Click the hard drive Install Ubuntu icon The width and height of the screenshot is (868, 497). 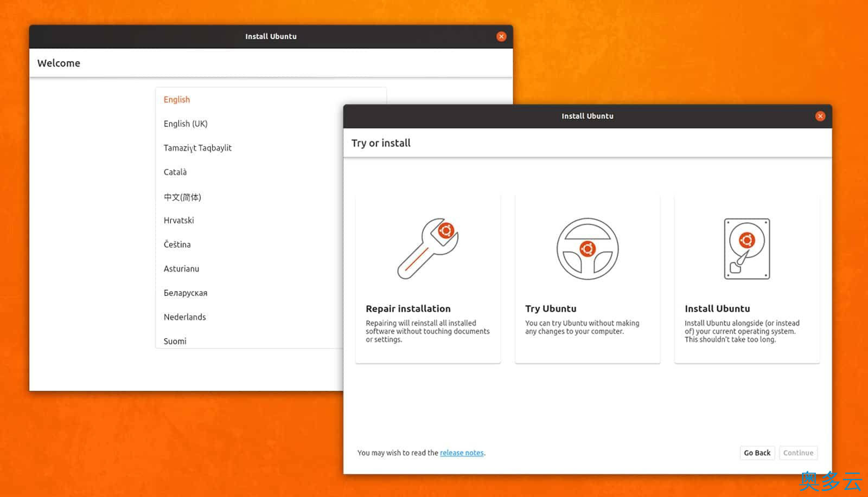[746, 249]
